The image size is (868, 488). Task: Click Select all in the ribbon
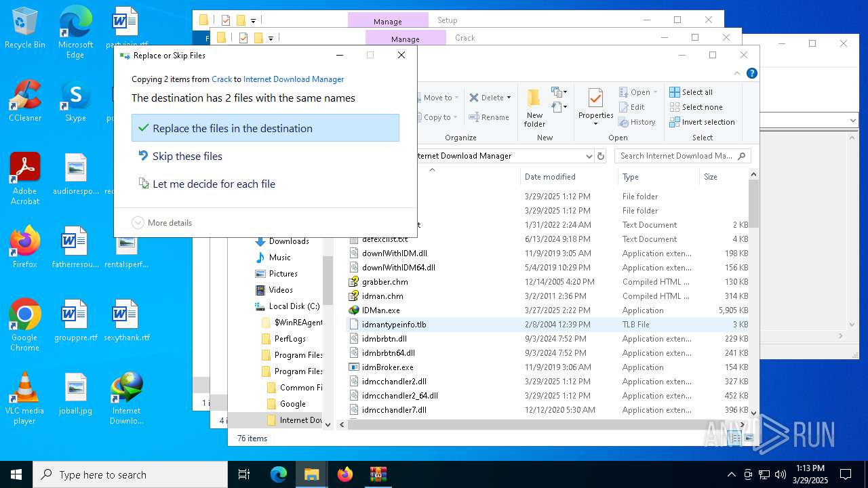(x=691, y=92)
